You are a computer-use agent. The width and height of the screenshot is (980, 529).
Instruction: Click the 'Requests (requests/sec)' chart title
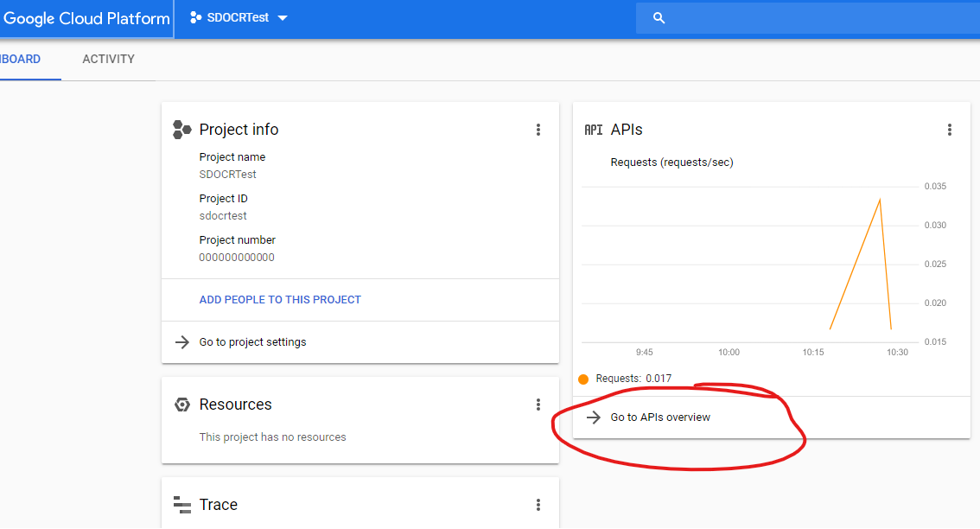point(671,162)
